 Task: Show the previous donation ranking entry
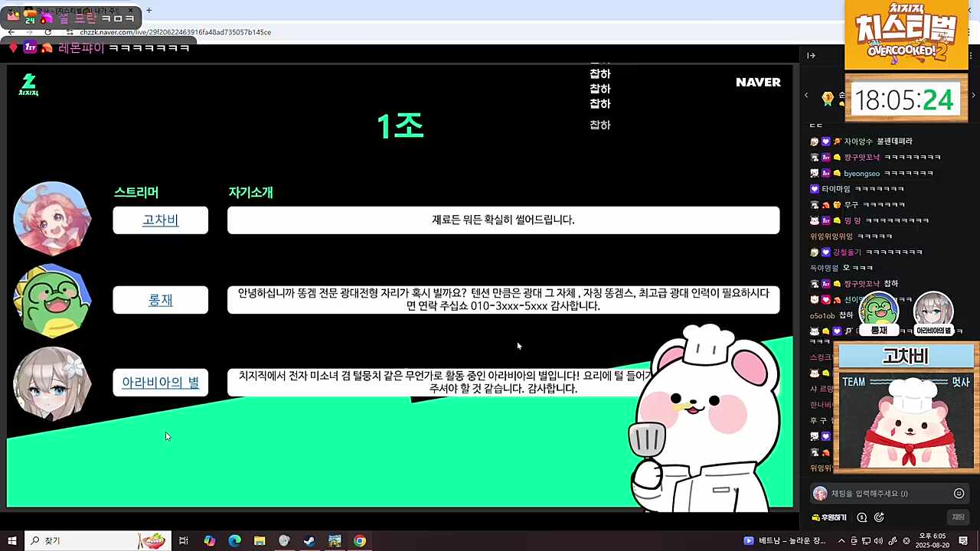[x=806, y=95]
